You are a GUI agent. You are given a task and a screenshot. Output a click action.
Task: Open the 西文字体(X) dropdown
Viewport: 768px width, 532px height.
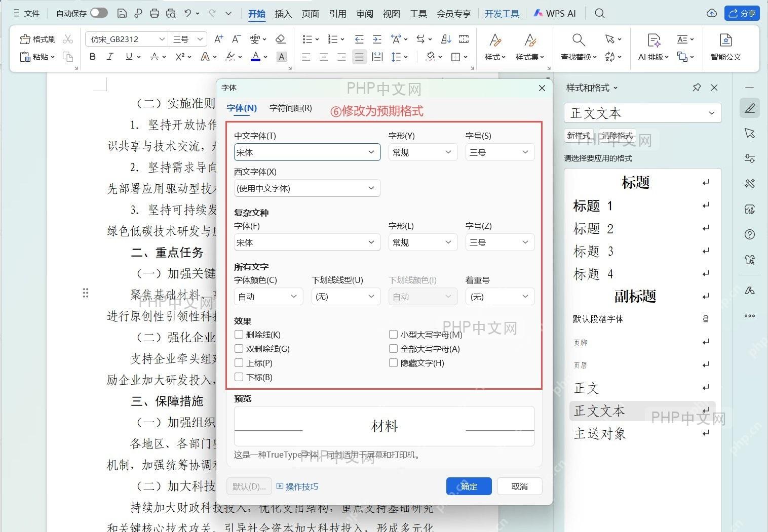(x=307, y=188)
